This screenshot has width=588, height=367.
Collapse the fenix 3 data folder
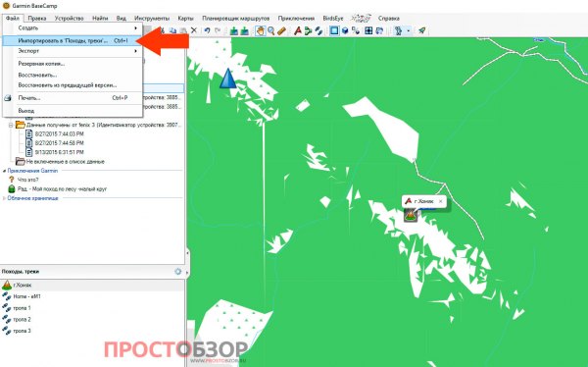tap(11, 125)
